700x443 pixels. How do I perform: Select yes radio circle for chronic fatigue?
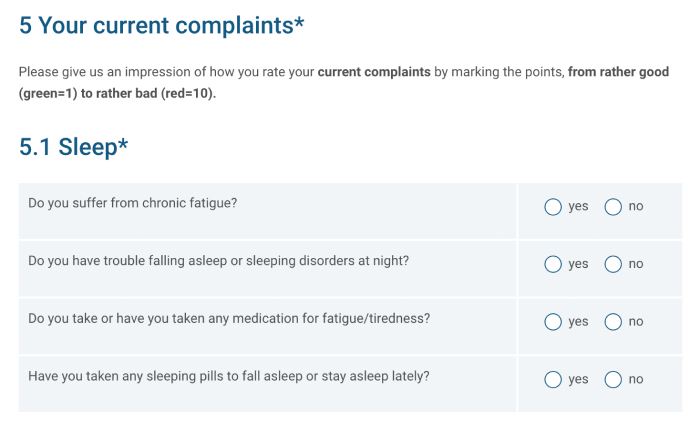(553, 207)
